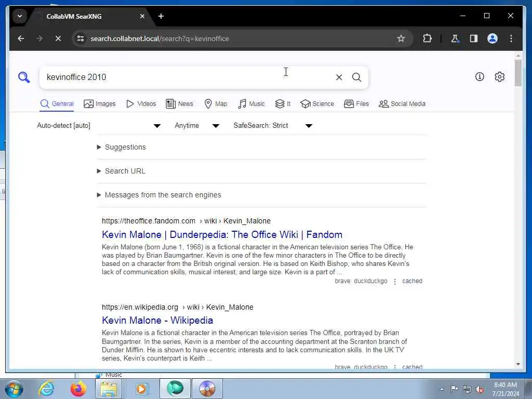Open the Auto-detect language dropdown
Viewport: 532px width, 399px height.
click(x=98, y=126)
